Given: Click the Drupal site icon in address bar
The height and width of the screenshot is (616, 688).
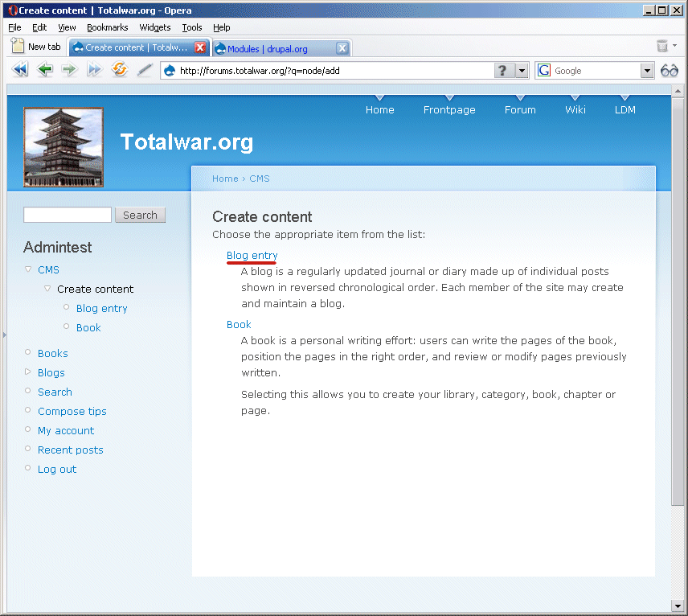Looking at the screenshot, I should click(170, 70).
